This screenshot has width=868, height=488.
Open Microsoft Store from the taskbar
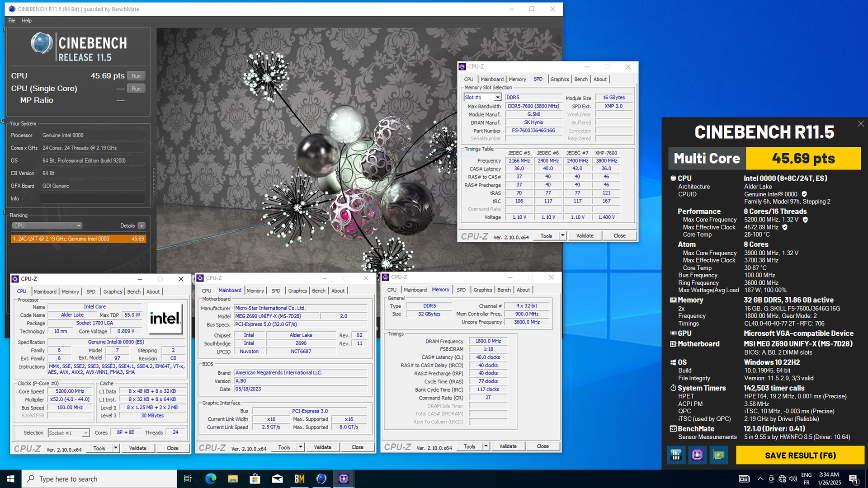coord(255,479)
